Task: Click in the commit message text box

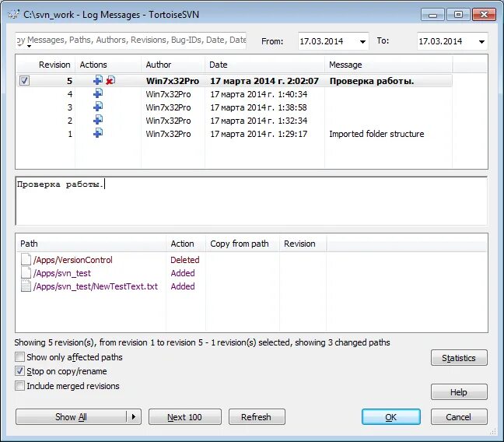Action: tap(252, 201)
